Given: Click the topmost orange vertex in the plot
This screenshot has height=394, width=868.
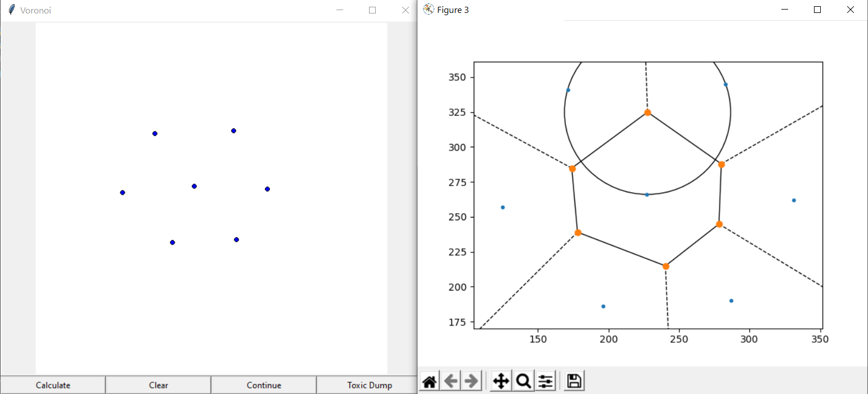Looking at the screenshot, I should tap(647, 112).
